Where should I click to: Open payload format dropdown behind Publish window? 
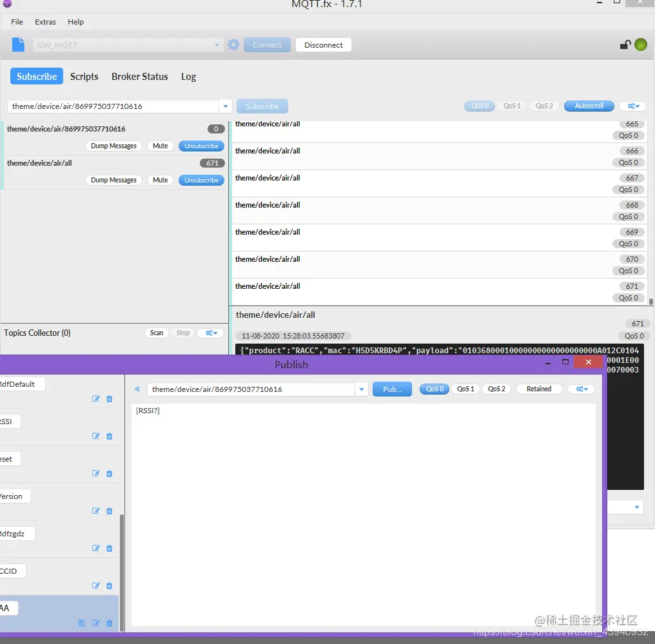[636, 507]
